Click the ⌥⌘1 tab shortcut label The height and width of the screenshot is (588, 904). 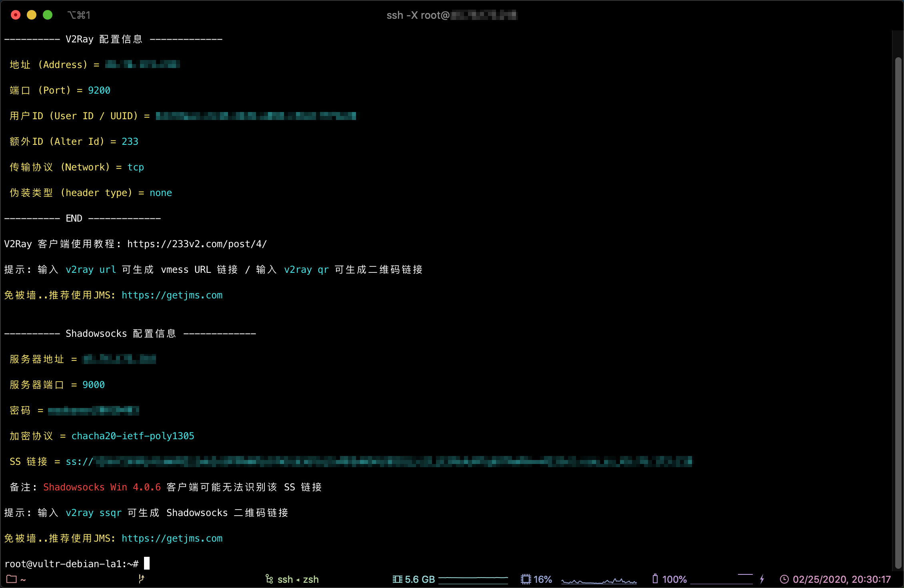click(79, 15)
